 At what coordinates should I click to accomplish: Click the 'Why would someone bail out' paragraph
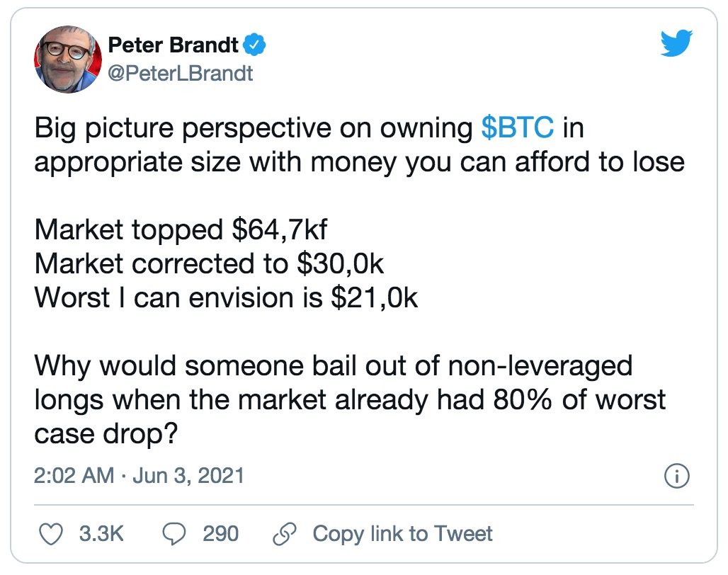click(350, 399)
